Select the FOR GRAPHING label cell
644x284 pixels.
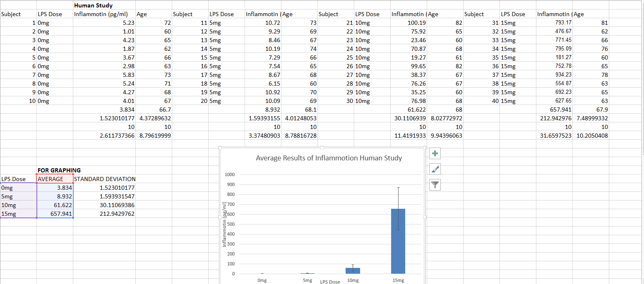coord(59,170)
